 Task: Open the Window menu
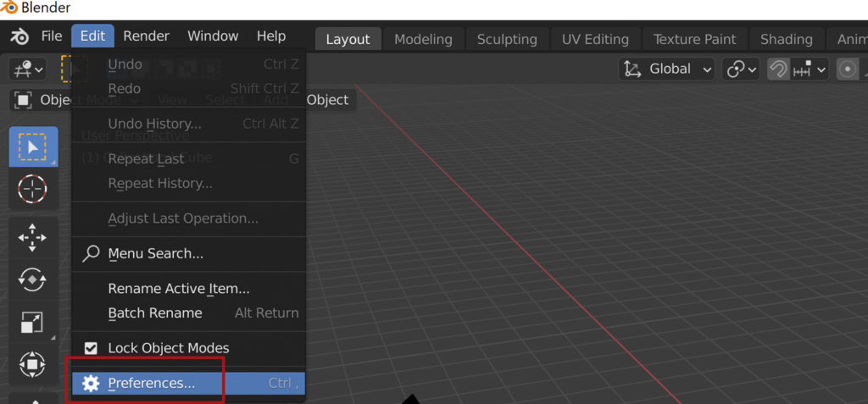click(x=213, y=36)
